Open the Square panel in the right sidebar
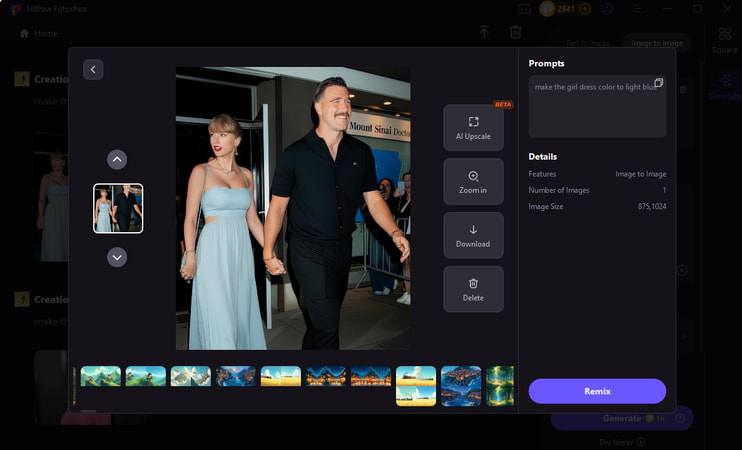Image resolution: width=742 pixels, height=450 pixels. [x=725, y=40]
